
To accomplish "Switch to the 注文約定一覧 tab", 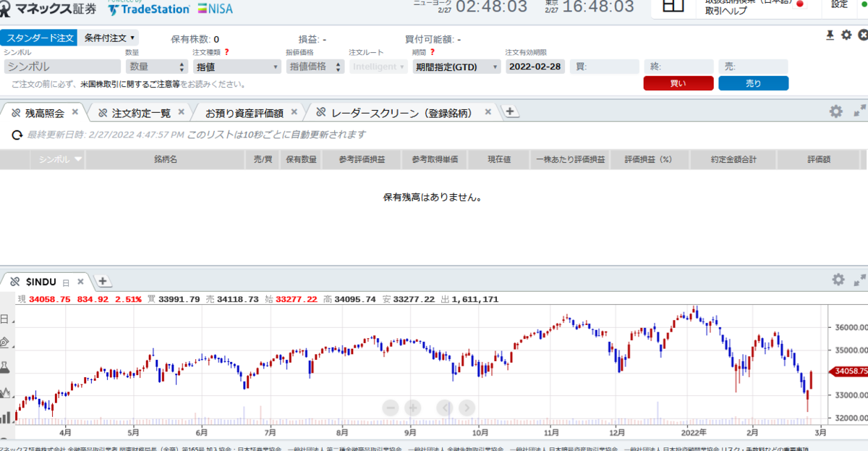I will click(141, 113).
